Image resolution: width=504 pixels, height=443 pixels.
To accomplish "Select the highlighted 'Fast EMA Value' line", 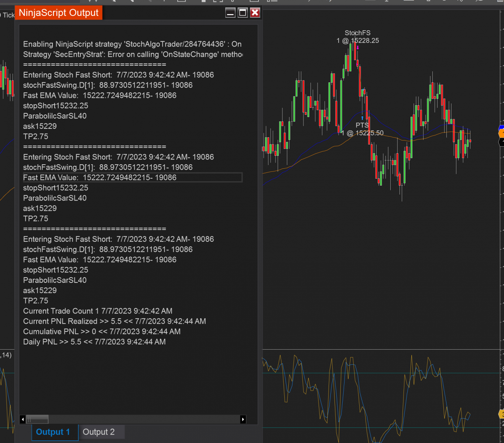I will tap(133, 178).
